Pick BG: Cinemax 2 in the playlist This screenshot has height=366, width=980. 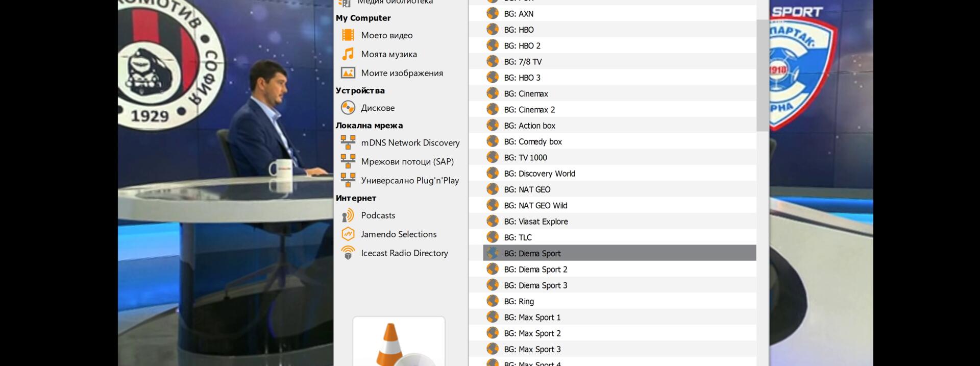click(x=529, y=110)
